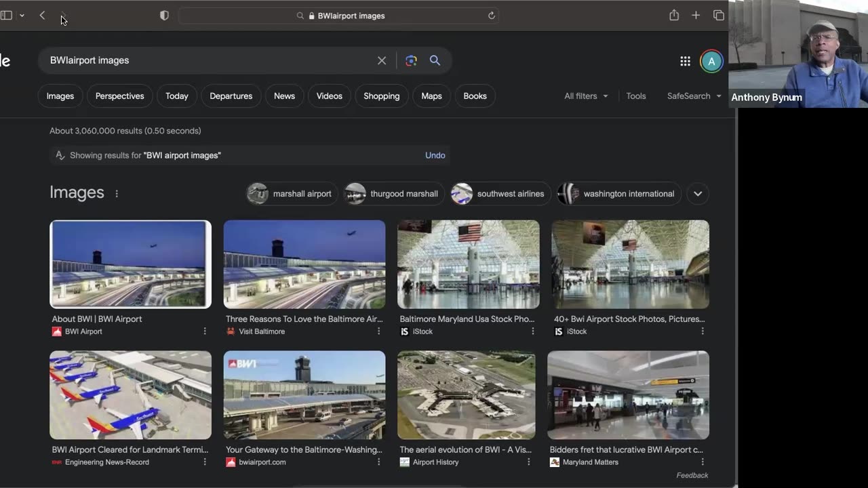The width and height of the screenshot is (868, 488).
Task: Open the BWI control tower gateway thumbnail
Action: (304, 395)
